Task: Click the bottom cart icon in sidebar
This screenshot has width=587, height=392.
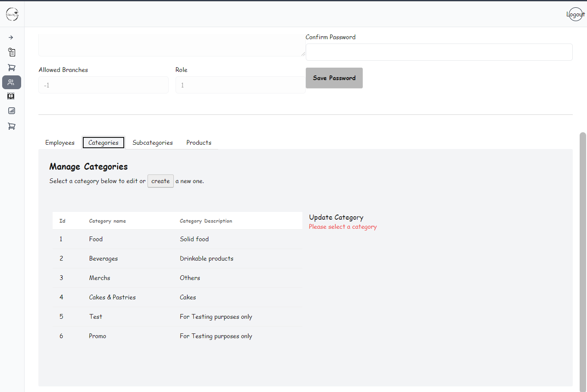Action: 11,126
